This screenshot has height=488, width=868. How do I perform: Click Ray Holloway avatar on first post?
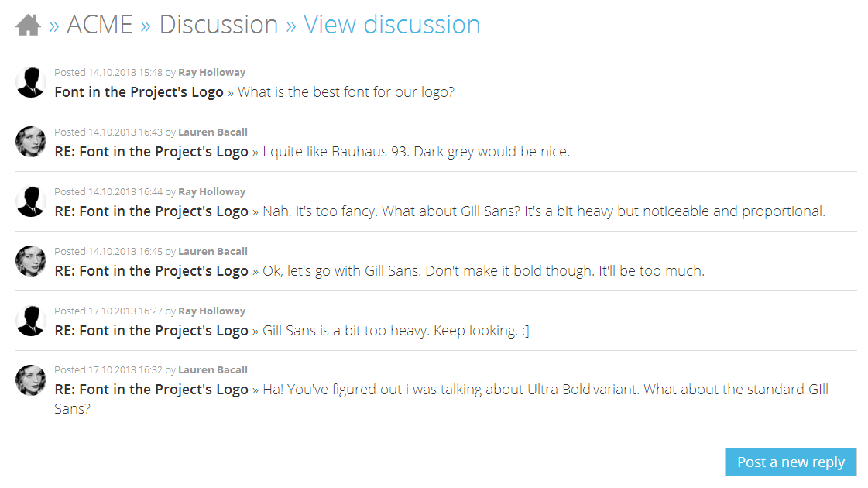pos(31,83)
